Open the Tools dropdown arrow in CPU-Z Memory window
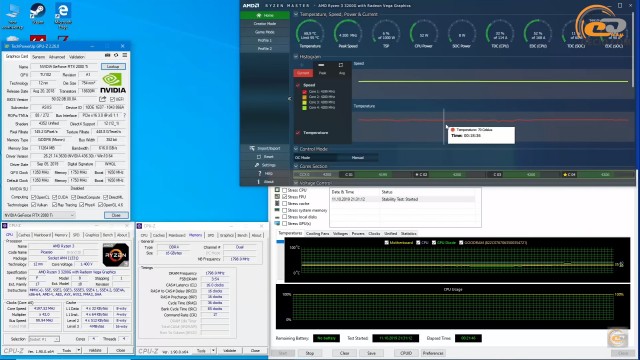The height and width of the screenshot is (360, 640). [213, 351]
